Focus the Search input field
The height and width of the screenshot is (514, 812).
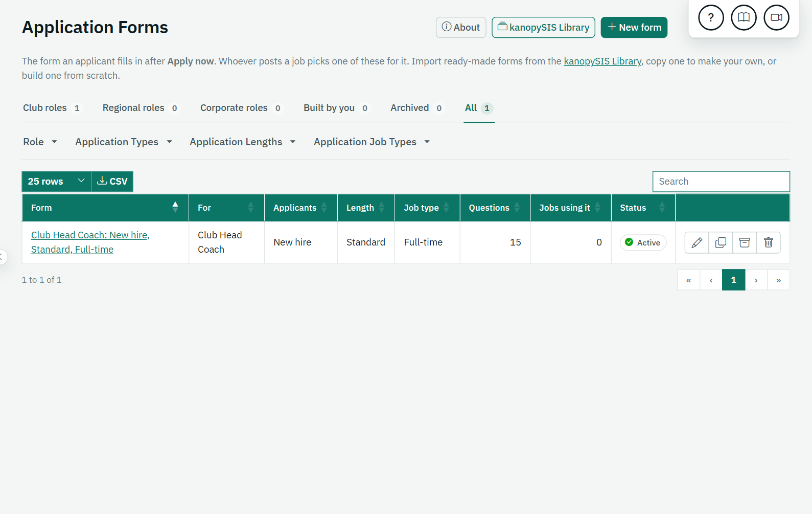(721, 182)
